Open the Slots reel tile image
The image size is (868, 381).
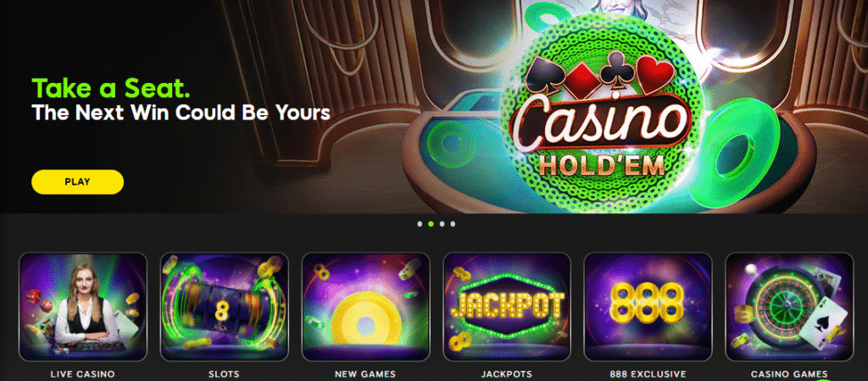click(224, 306)
